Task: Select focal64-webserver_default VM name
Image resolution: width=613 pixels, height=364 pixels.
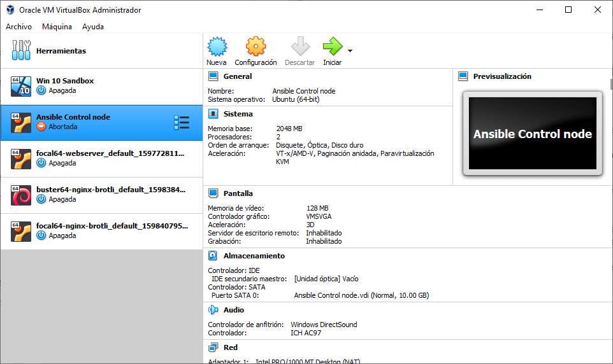Action: [110, 153]
